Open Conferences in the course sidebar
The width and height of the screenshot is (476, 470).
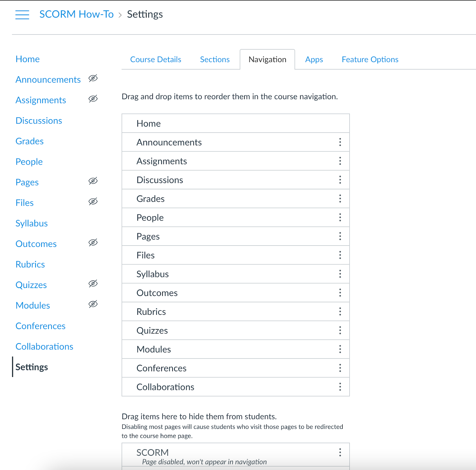tap(40, 326)
